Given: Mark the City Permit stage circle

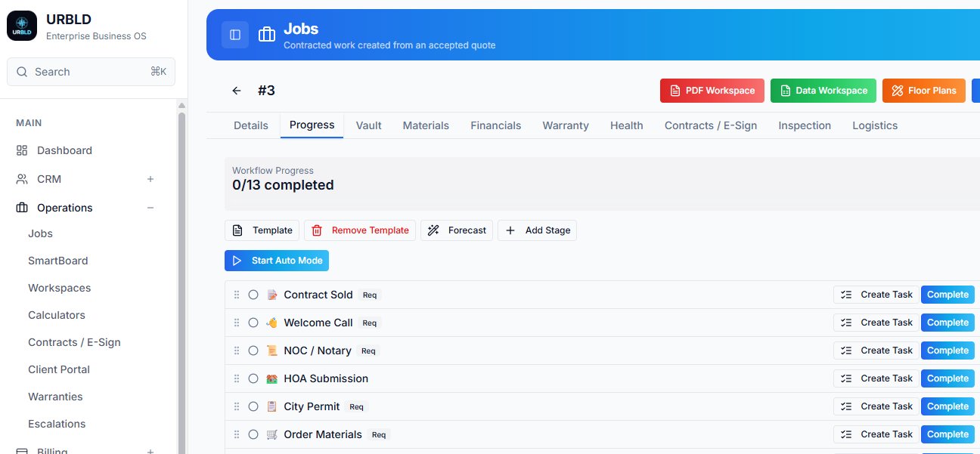Looking at the screenshot, I should 253,406.
